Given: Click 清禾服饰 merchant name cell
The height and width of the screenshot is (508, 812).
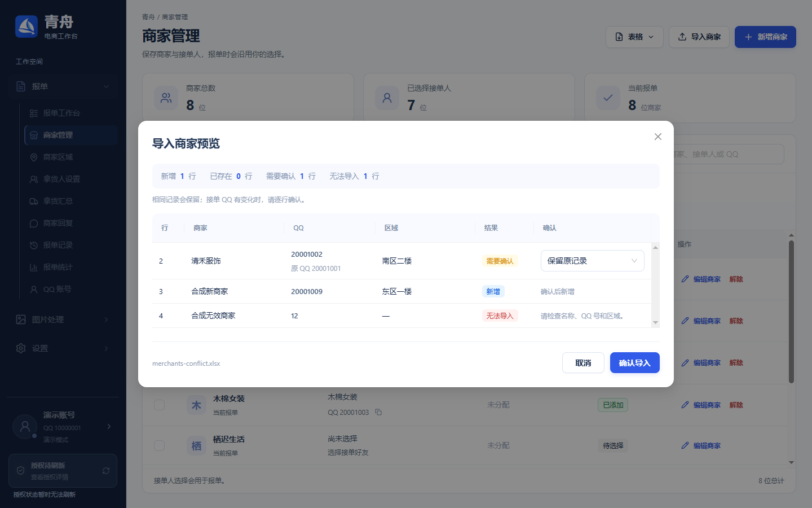Looking at the screenshot, I should coord(206,261).
